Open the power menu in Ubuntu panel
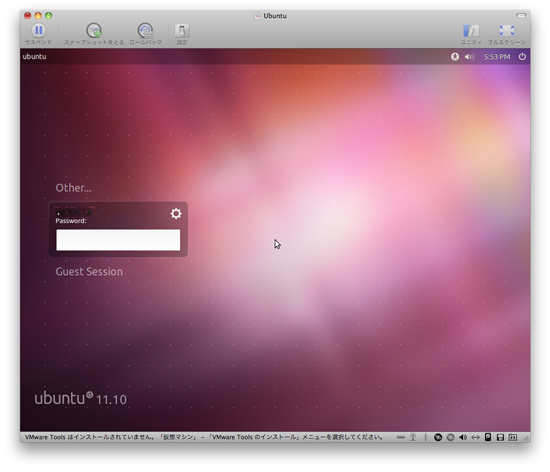Screen dimensions: 550x472 [x=522, y=56]
